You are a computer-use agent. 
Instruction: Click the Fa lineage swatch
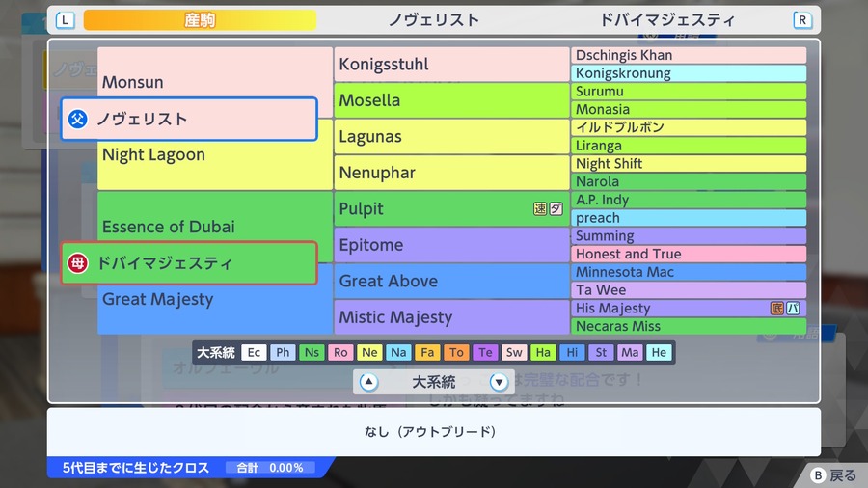[427, 352]
